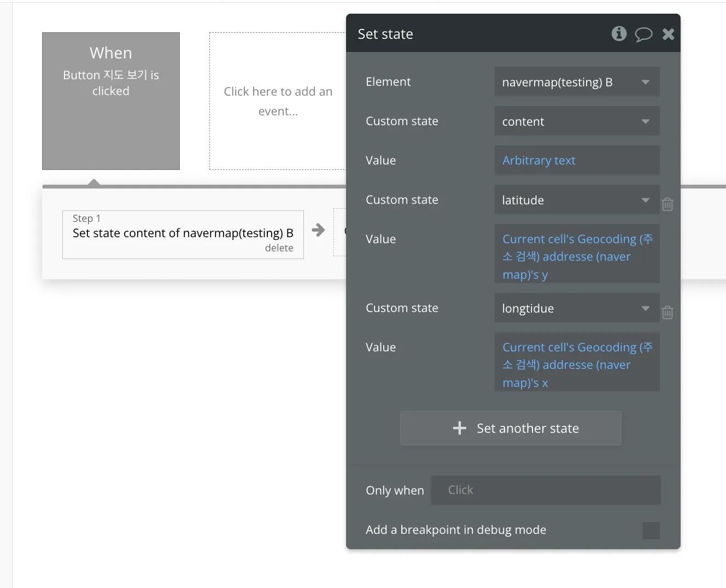The image size is (726, 588).
Task: Close the Set state panel
Action: (668, 34)
